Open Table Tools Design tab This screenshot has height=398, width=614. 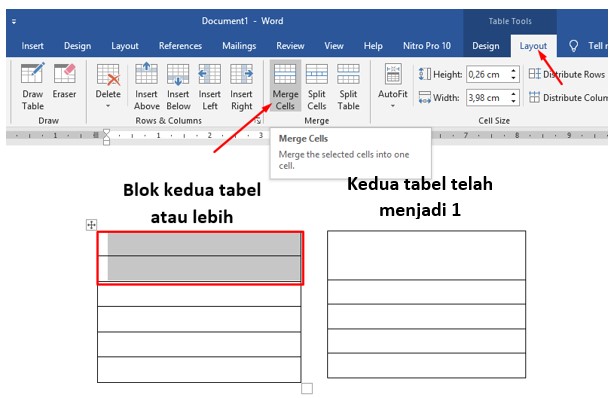[x=486, y=46]
